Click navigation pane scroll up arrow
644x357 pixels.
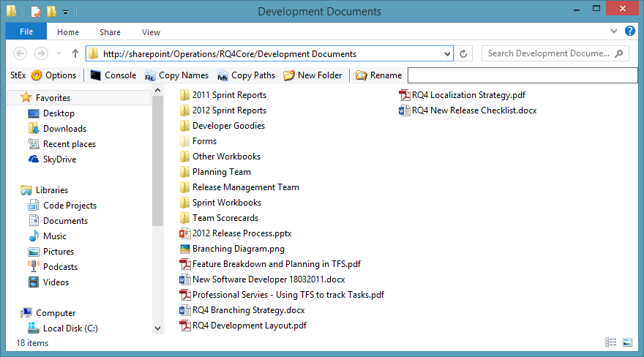click(158, 90)
